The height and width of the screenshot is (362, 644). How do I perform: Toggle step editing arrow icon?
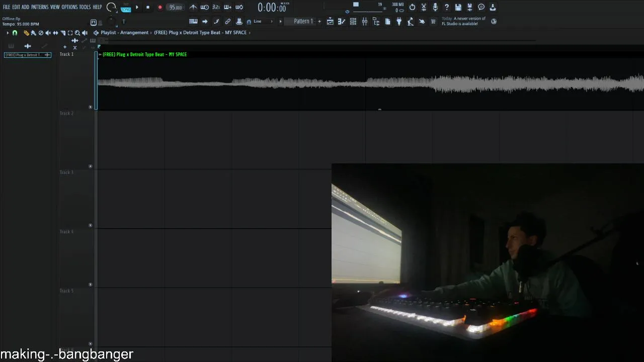[x=205, y=21]
